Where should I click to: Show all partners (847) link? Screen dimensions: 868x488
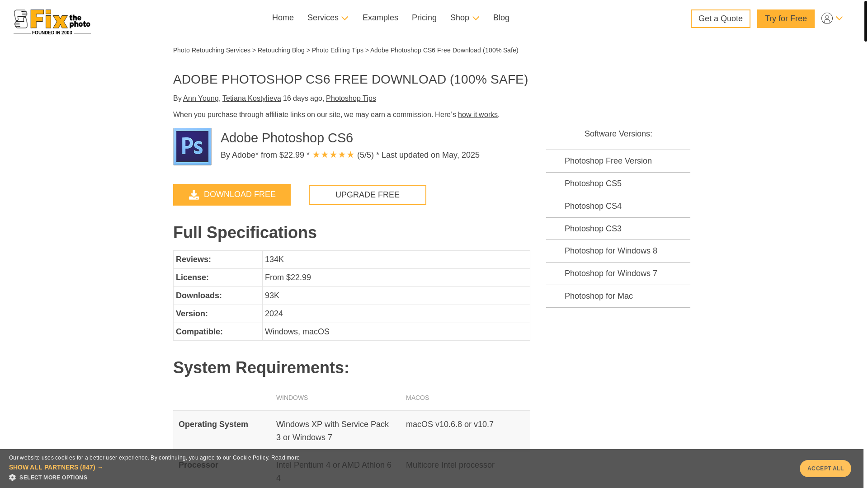pyautogui.click(x=56, y=467)
